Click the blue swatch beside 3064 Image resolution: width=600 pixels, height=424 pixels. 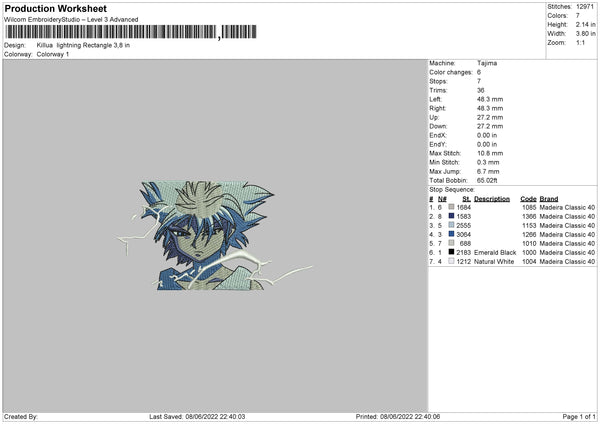coord(451,234)
